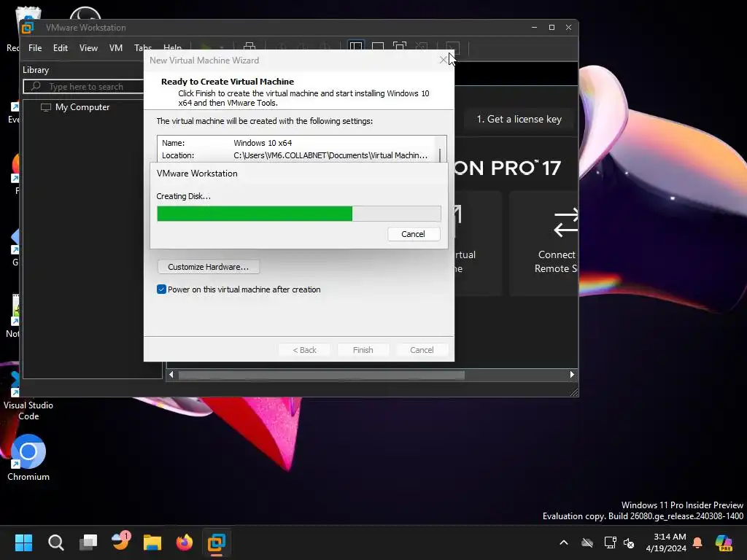
Task: Expand hidden system tray icons chevron
Action: click(x=564, y=542)
